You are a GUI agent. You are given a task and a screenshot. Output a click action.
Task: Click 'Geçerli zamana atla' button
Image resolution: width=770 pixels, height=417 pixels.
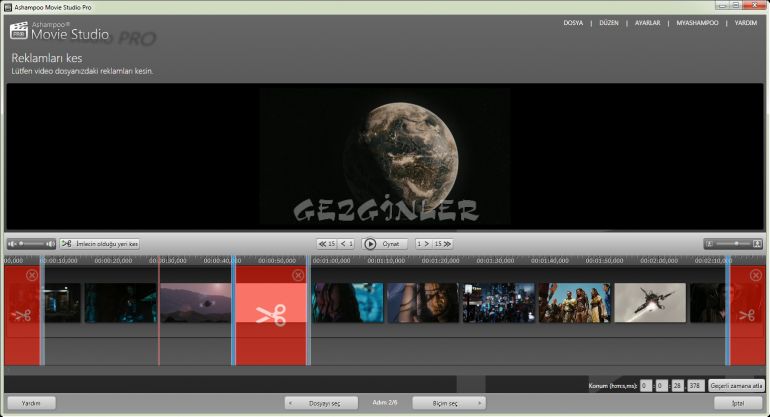pos(736,386)
